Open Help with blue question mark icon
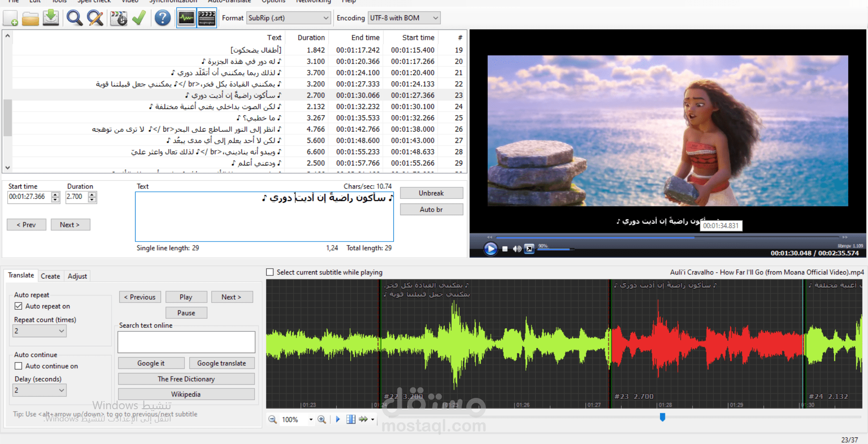This screenshot has height=444, width=868. pyautogui.click(x=163, y=18)
